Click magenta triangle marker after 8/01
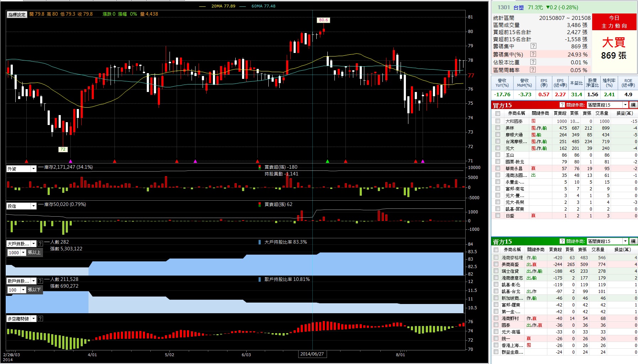The height and width of the screenshot is (364, 638). 423,161
